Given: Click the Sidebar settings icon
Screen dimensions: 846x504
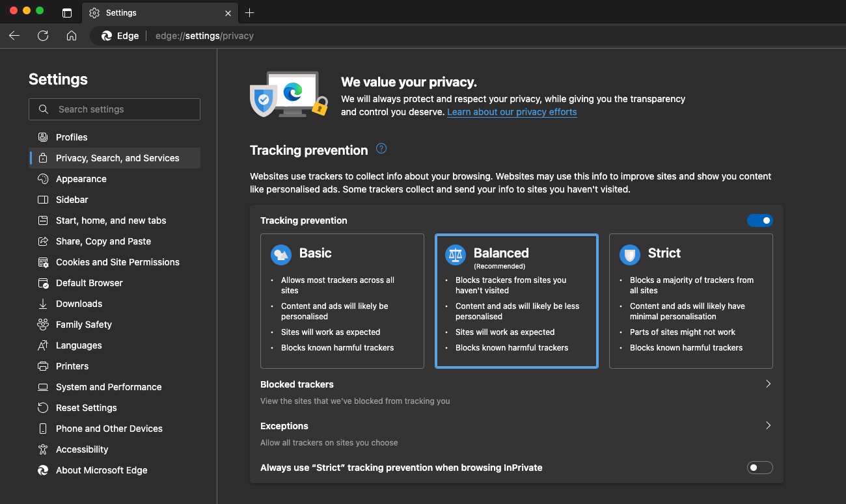Looking at the screenshot, I should click(43, 200).
